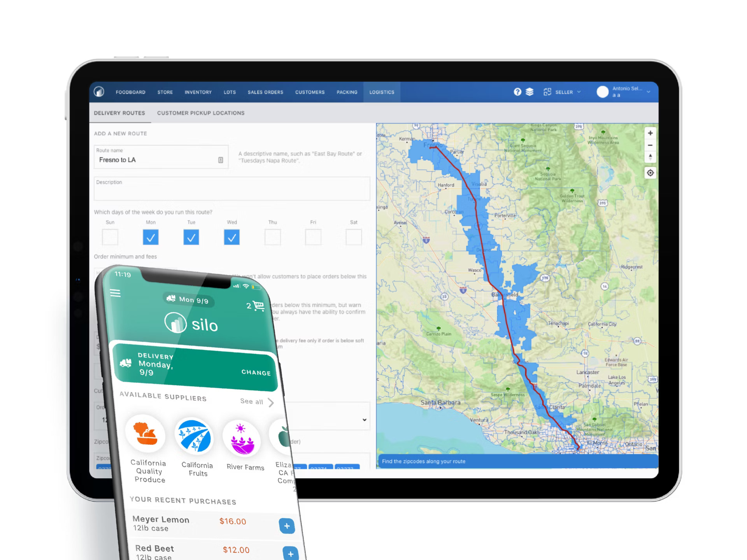Click the Inventory navigation icon
Screen dimensions: 747x560
click(x=198, y=92)
